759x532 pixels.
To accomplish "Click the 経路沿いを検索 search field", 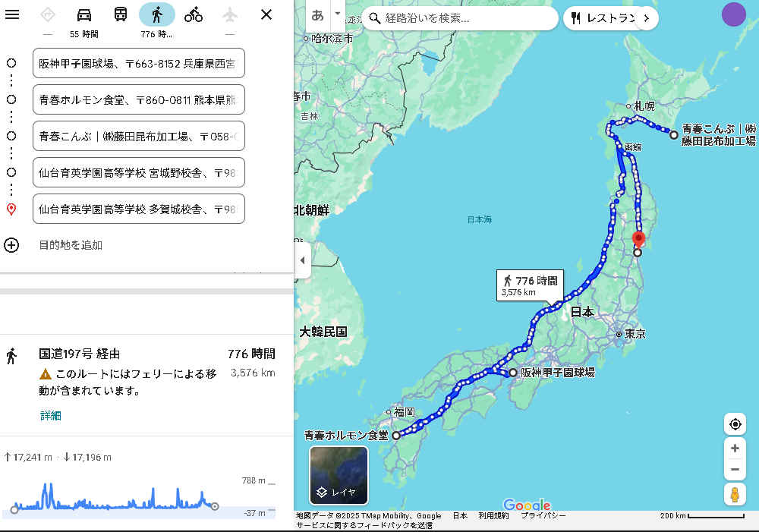I will [460, 18].
